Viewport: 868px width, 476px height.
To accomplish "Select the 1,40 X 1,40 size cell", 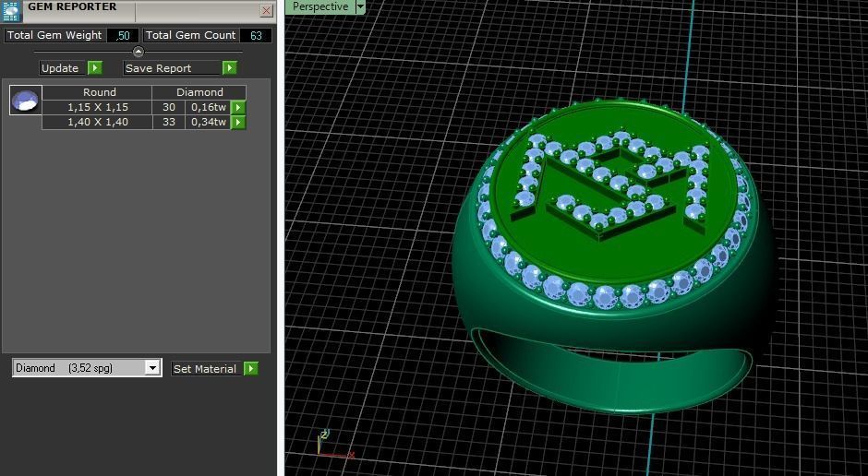I will (x=98, y=122).
